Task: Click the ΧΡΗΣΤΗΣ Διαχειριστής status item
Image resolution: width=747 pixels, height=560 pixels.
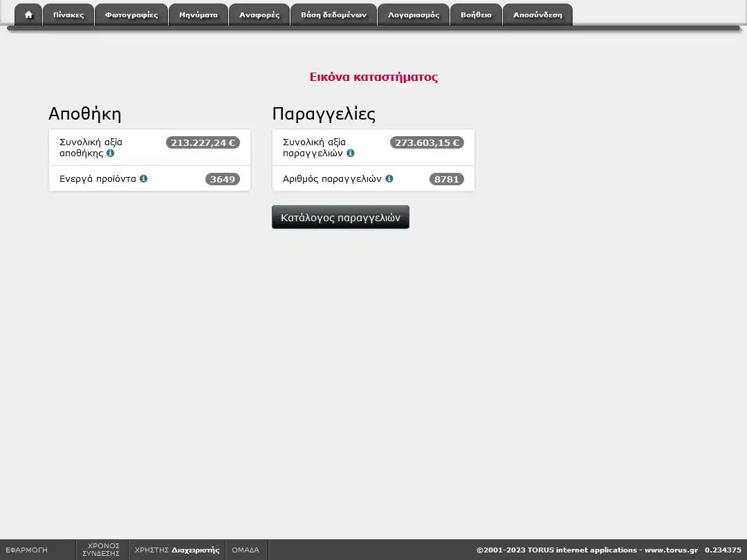Action: click(177, 550)
